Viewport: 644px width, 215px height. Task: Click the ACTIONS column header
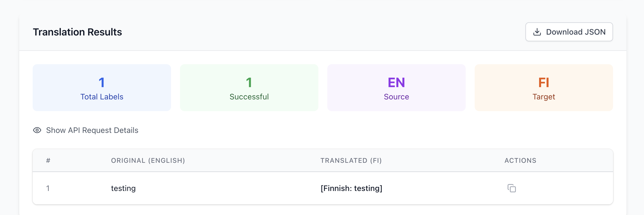[520, 161]
